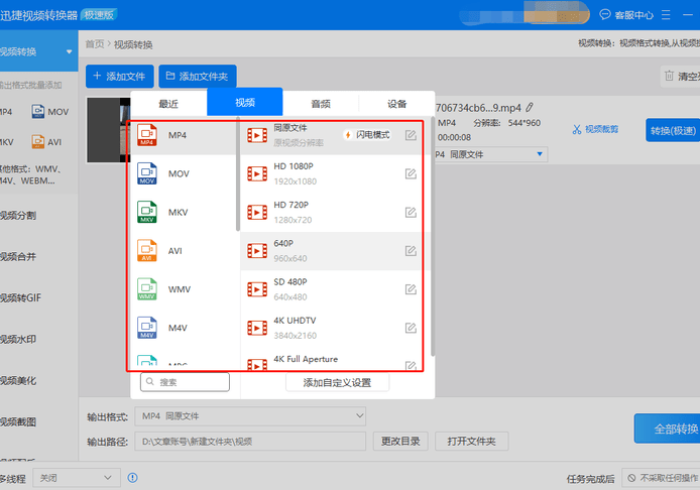Click the 添加自定义设置 button

337,382
